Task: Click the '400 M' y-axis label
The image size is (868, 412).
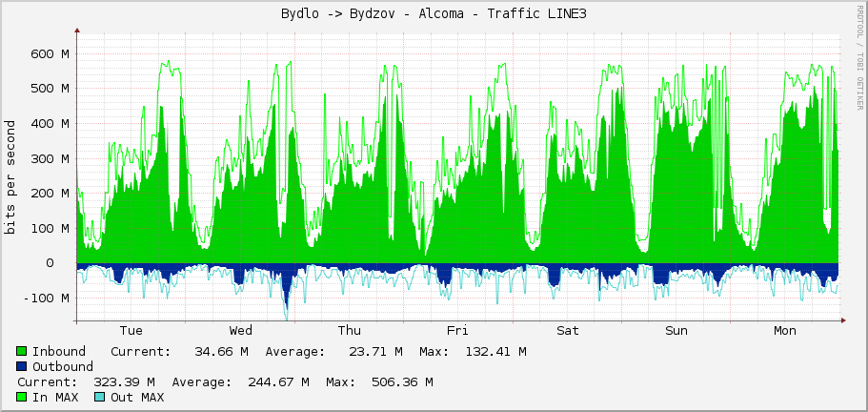Action: [x=50, y=123]
